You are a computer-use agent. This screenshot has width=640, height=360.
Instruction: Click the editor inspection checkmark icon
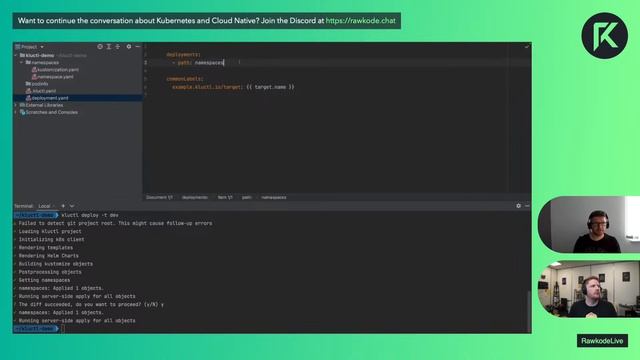click(x=527, y=47)
